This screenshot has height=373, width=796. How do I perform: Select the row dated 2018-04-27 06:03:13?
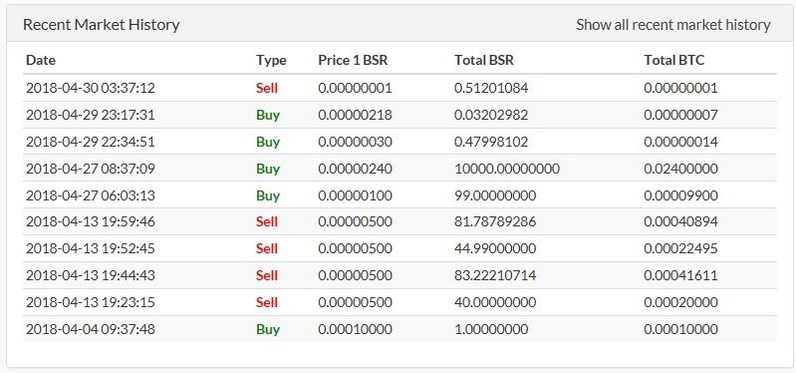tap(400, 195)
